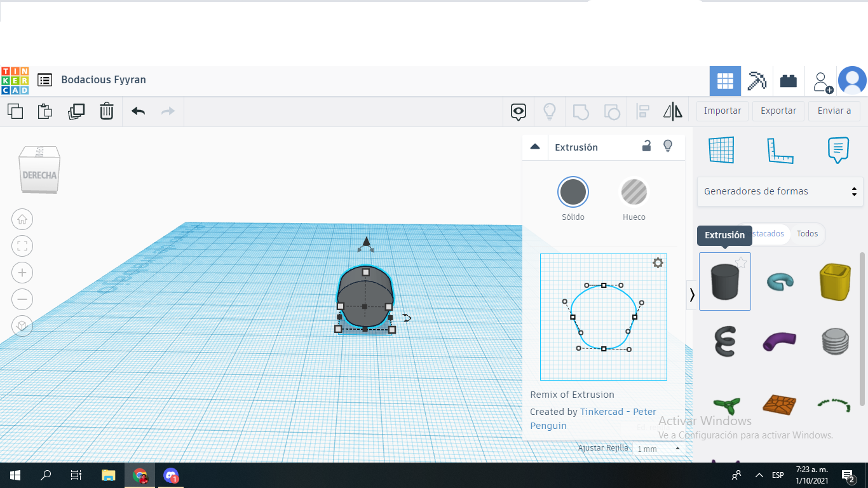Open the profile editor gear settings
The image size is (868, 488).
tap(658, 262)
